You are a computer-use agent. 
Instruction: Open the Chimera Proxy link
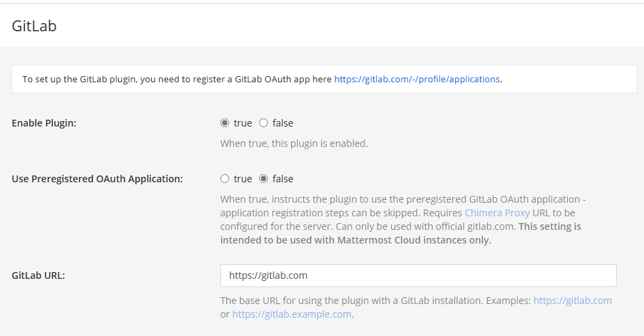pos(497,213)
